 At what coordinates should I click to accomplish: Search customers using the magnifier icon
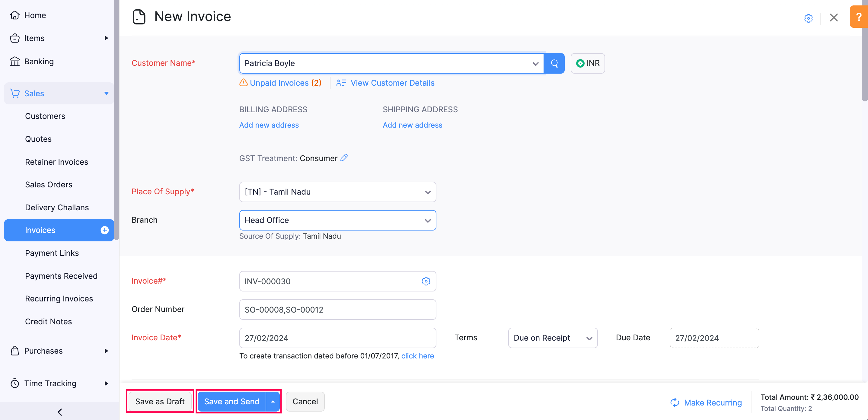click(x=554, y=63)
